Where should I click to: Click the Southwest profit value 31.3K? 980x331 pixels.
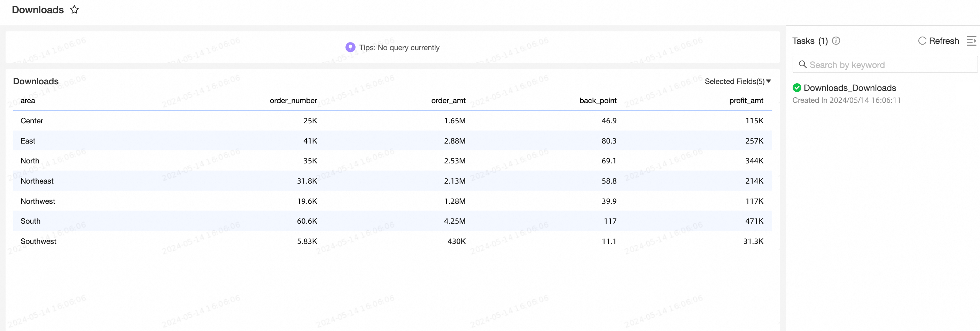753,241
